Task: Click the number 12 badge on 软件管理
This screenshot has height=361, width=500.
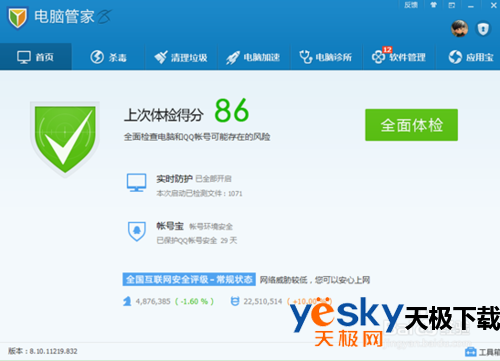Action: click(387, 50)
